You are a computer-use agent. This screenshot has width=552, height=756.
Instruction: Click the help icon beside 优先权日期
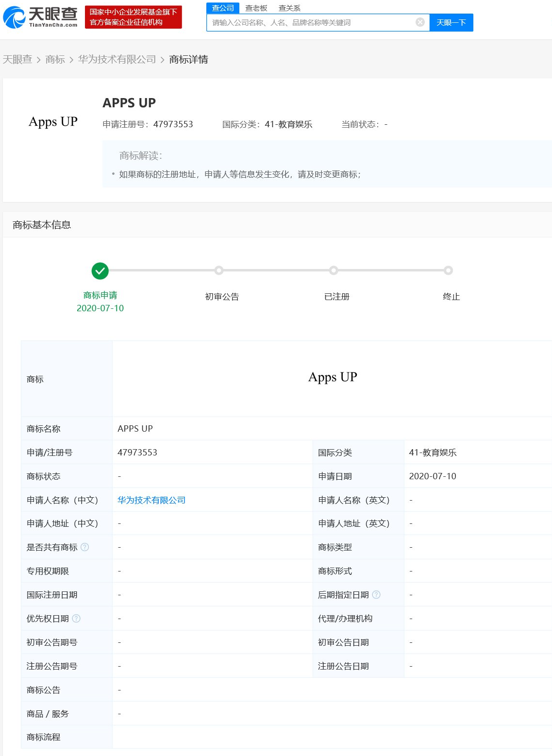[x=76, y=619]
